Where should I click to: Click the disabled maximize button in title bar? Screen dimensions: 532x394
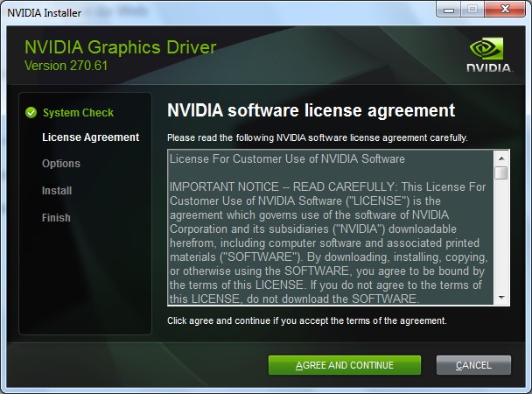pyautogui.click(x=472, y=9)
